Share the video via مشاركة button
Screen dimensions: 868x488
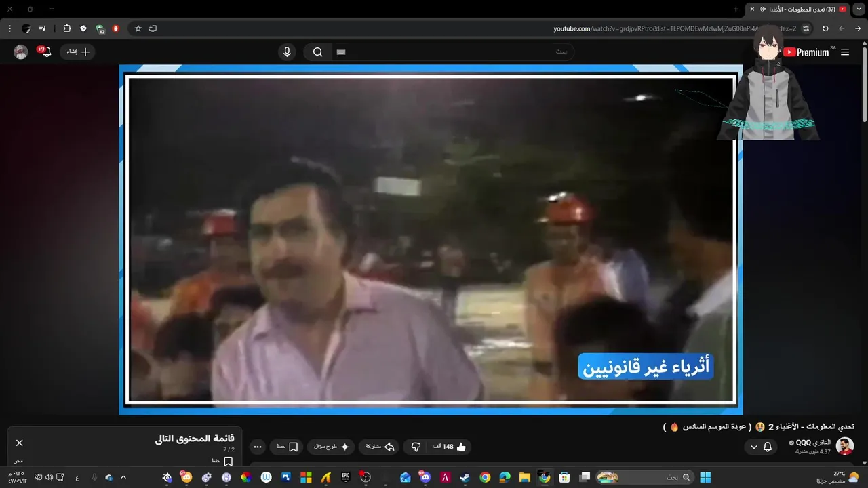(x=380, y=447)
